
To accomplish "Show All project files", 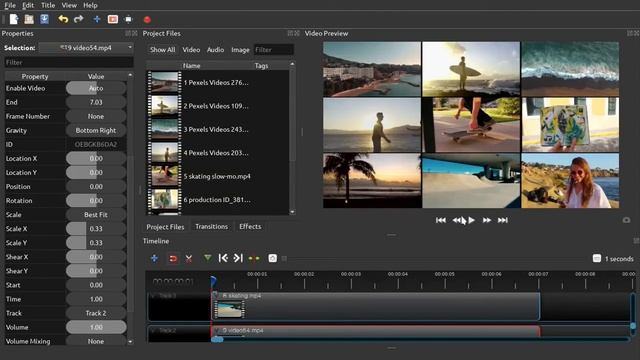I will [x=162, y=50].
